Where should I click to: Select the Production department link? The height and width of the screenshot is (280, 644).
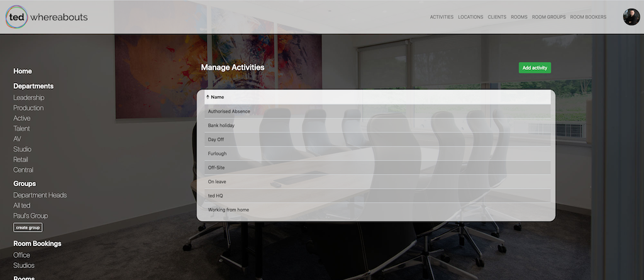pos(28,108)
